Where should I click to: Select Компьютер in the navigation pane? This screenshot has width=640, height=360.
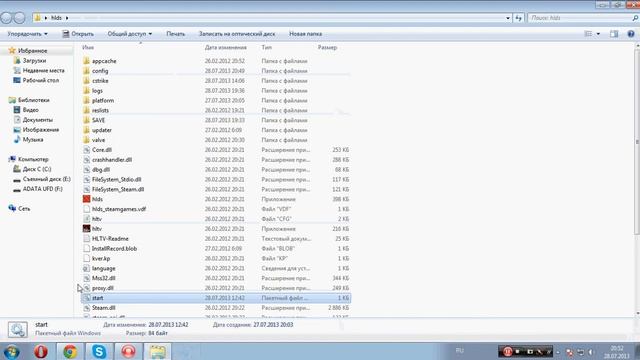point(33,159)
